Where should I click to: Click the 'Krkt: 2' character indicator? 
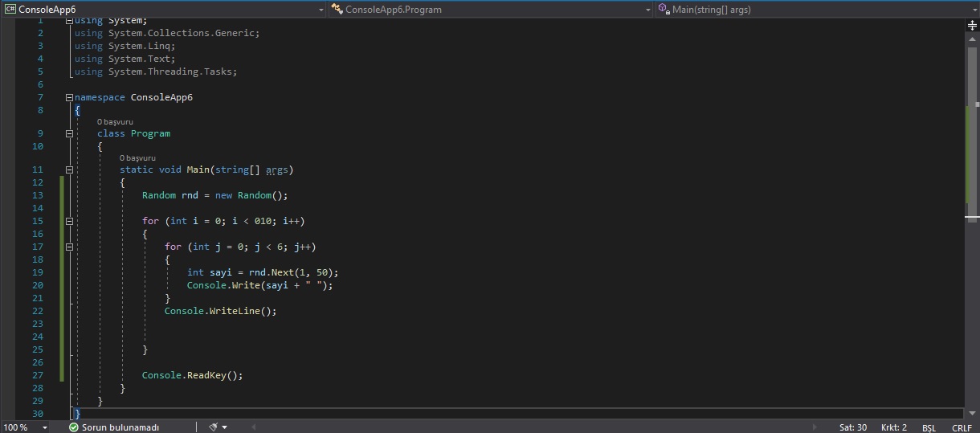click(x=894, y=427)
